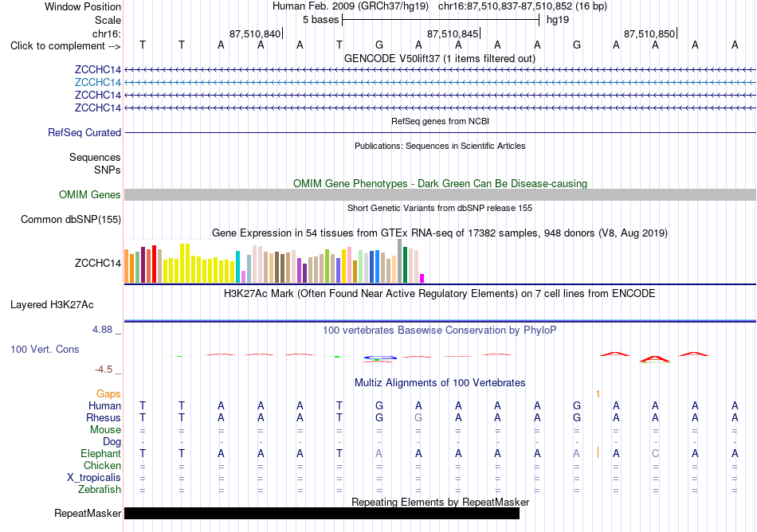
Task: Click the Window Position label
Action: [x=83, y=6]
